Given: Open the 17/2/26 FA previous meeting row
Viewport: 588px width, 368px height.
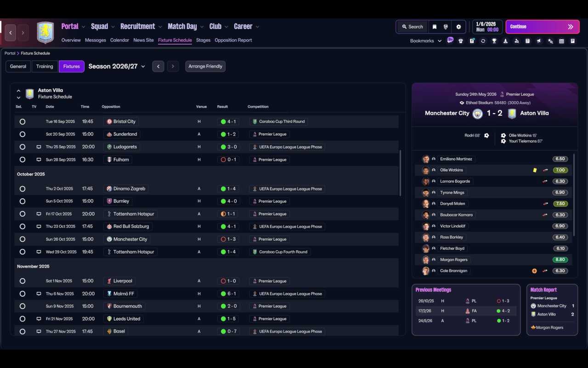Looking at the screenshot, I should [466, 311].
